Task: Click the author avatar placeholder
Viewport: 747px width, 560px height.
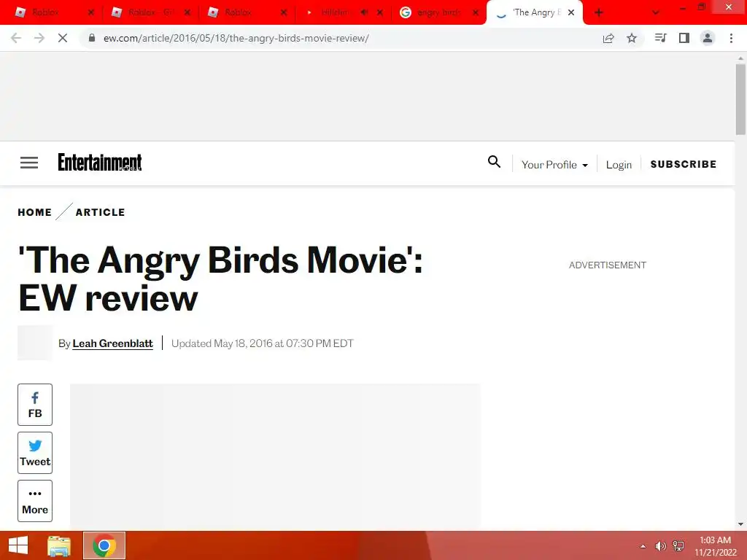Action: 35,343
